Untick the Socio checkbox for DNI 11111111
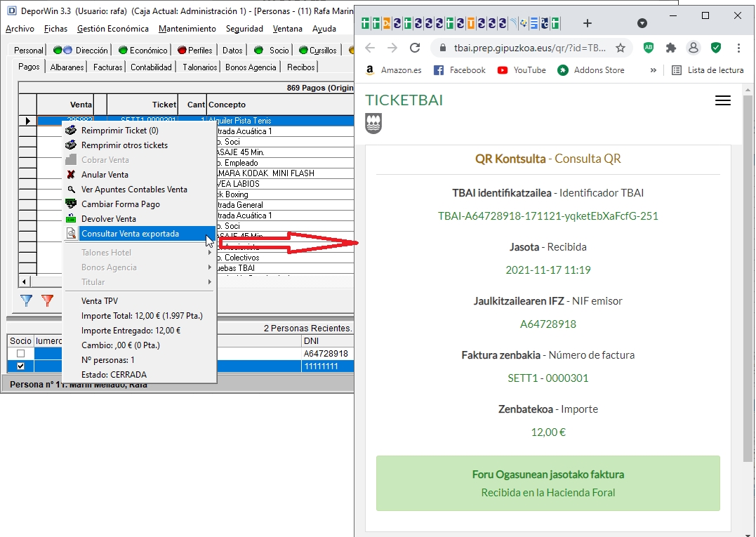756x537 pixels. tap(21, 366)
